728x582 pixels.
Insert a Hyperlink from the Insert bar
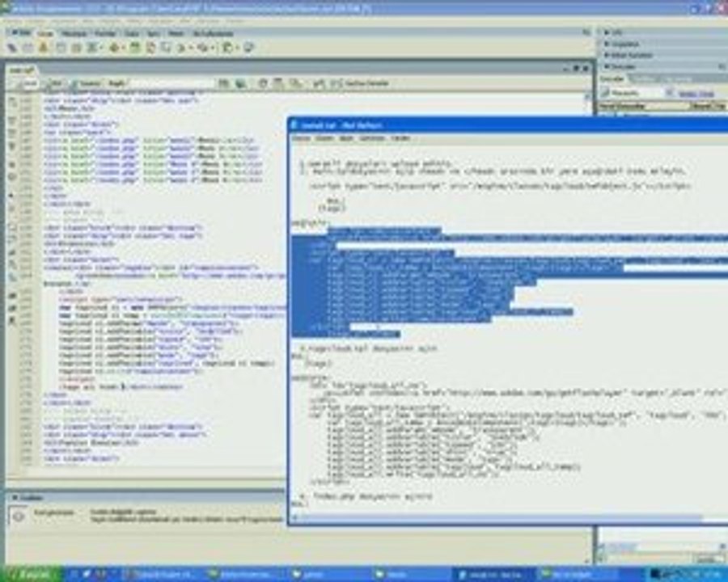(x=12, y=48)
